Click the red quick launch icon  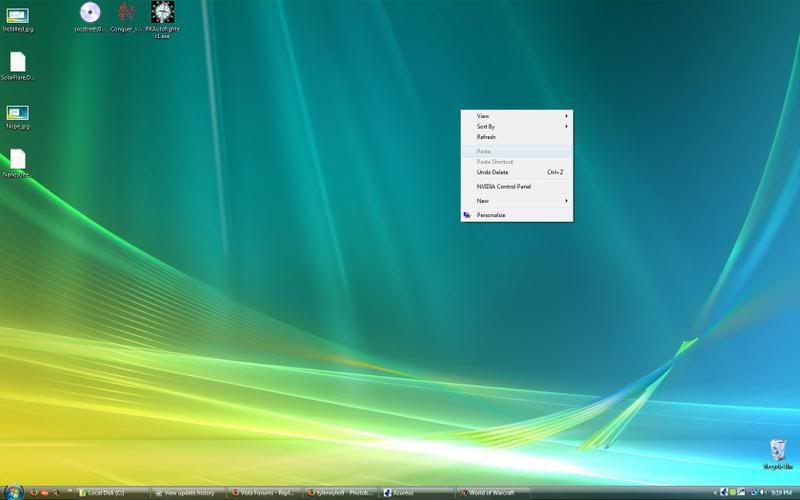pos(44,492)
